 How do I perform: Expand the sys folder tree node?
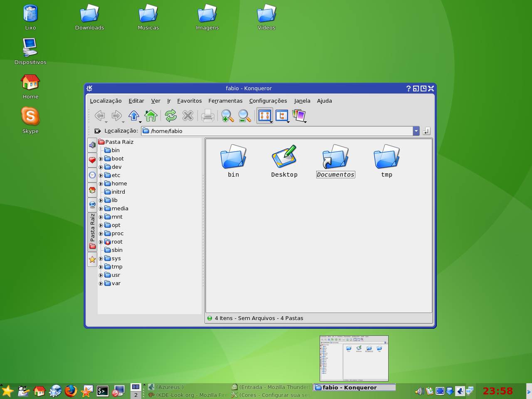[x=101, y=259]
